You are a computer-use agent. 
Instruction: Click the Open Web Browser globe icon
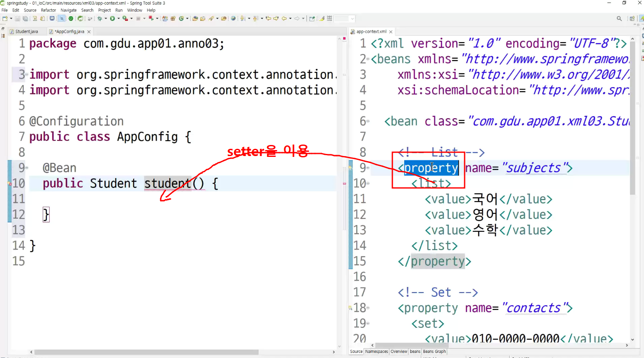233,18
